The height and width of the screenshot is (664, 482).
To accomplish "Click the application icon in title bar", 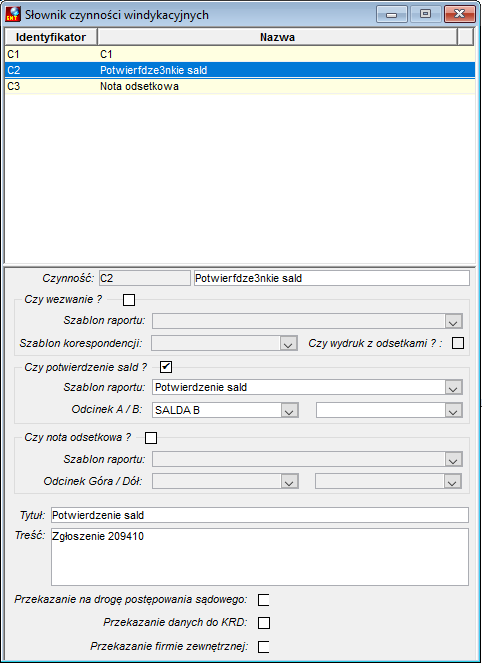I will (x=13, y=14).
